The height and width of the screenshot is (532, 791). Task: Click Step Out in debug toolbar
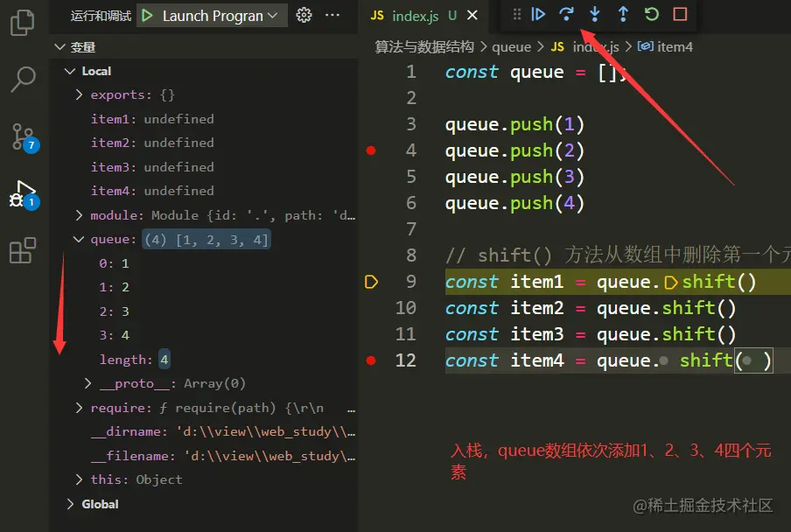[x=623, y=14]
